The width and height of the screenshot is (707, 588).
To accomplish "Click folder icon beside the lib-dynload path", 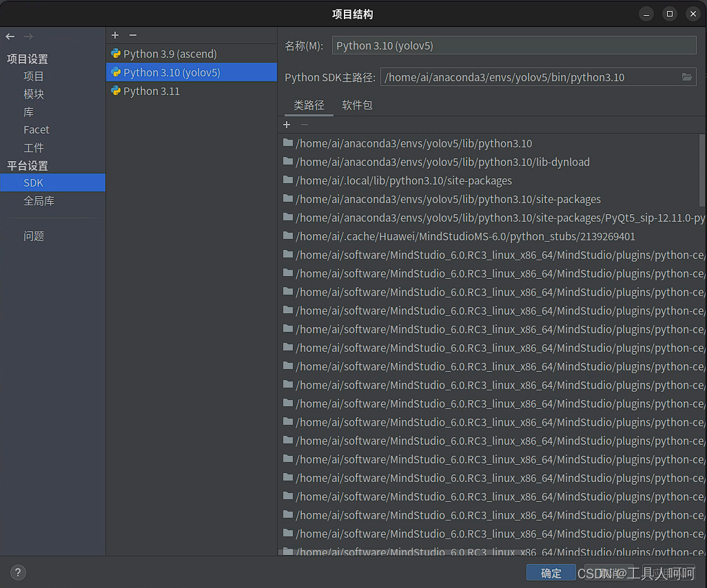I will (x=287, y=161).
